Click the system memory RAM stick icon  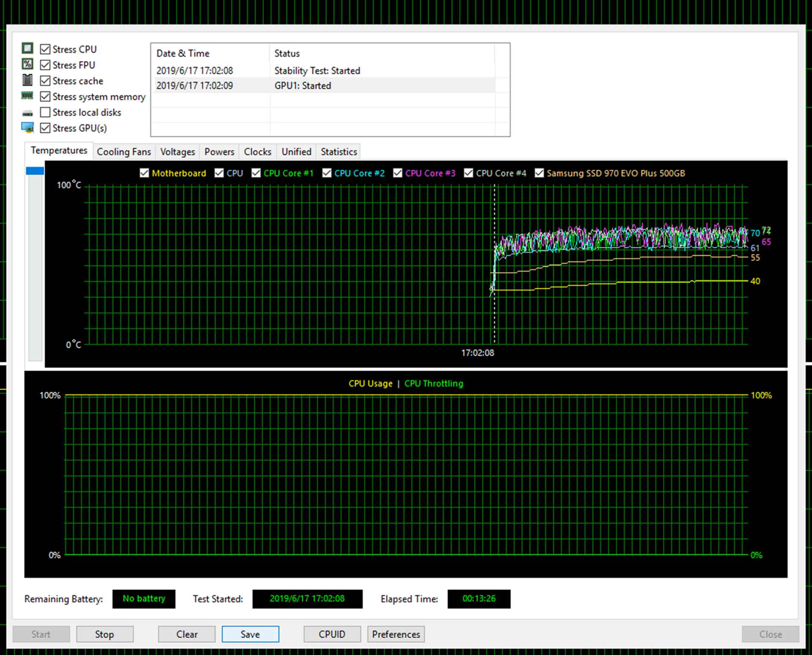27,96
